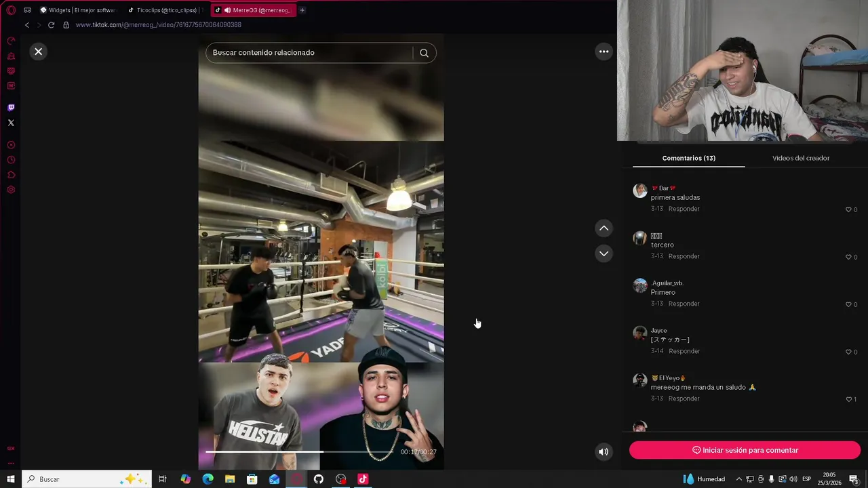
Task: Go to previous video with up arrow
Action: [604, 228]
